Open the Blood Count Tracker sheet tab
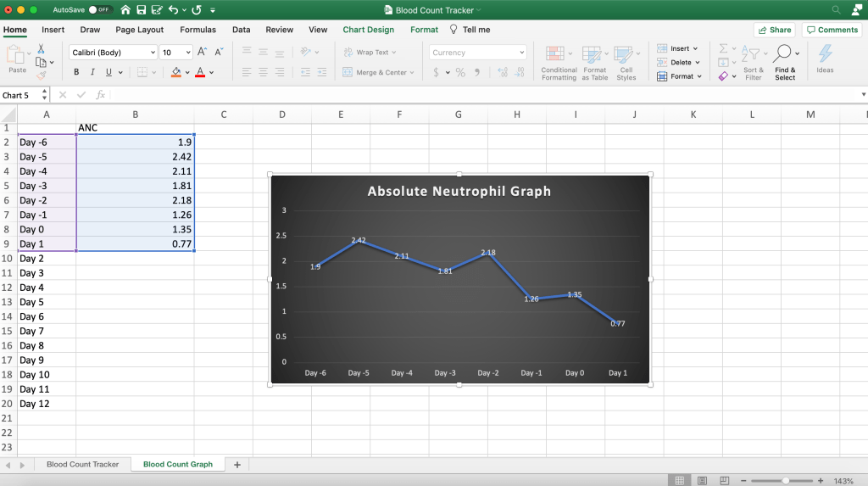 pos(82,465)
